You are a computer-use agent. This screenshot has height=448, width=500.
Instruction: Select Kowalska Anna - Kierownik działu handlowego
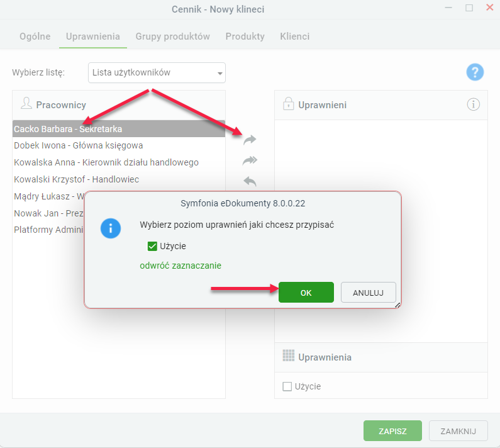119,162
